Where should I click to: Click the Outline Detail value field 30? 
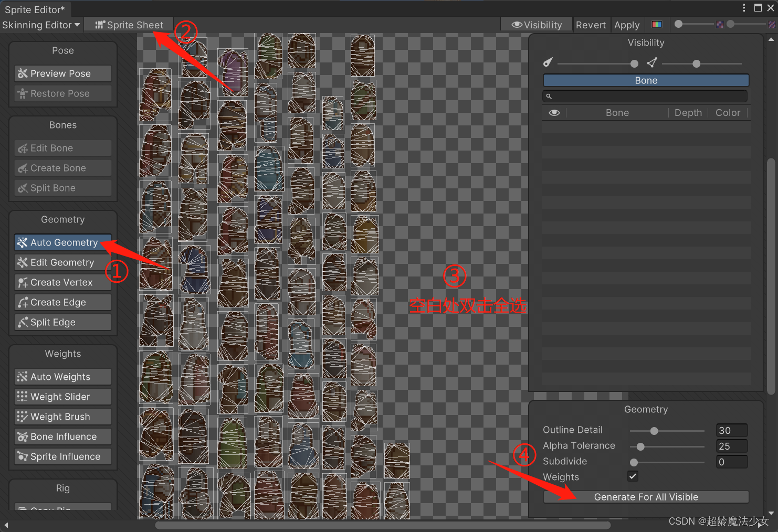(x=732, y=430)
